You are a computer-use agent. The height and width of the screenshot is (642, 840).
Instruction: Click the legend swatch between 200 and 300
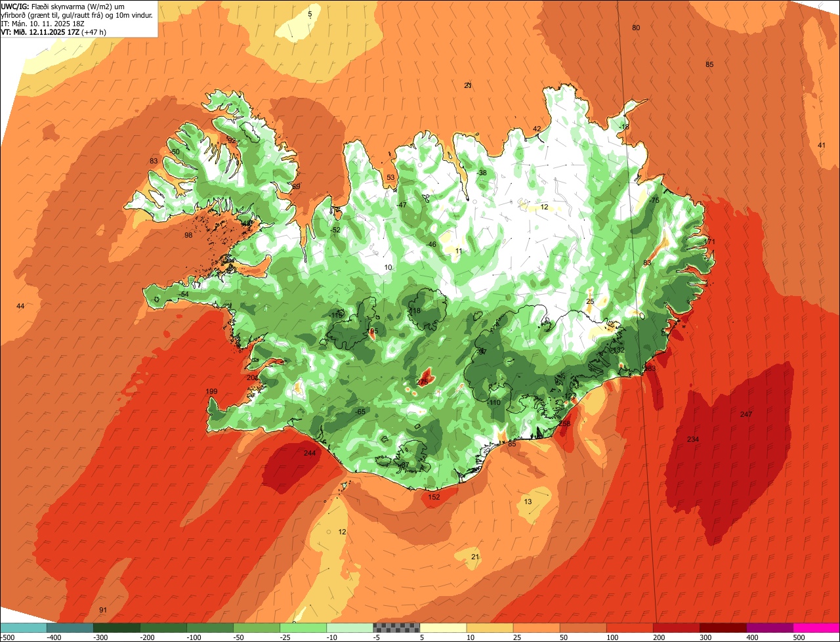[677, 628]
